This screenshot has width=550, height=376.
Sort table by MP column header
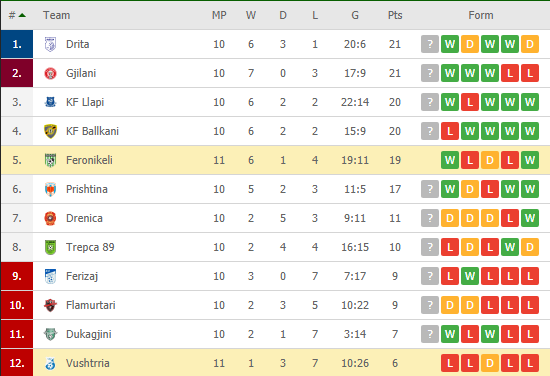(219, 15)
